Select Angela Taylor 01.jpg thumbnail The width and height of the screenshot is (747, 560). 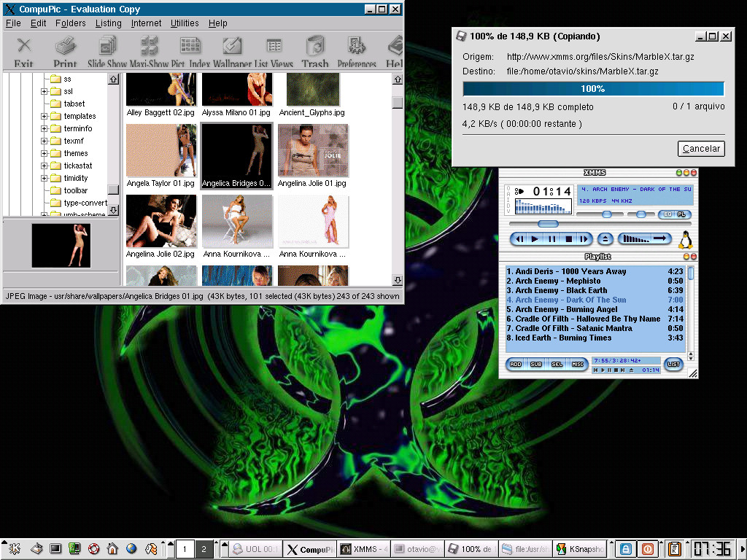[161, 150]
